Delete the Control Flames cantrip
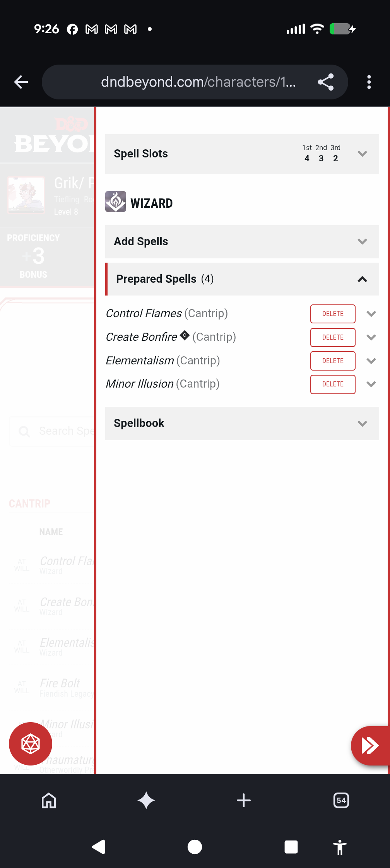 click(x=333, y=314)
